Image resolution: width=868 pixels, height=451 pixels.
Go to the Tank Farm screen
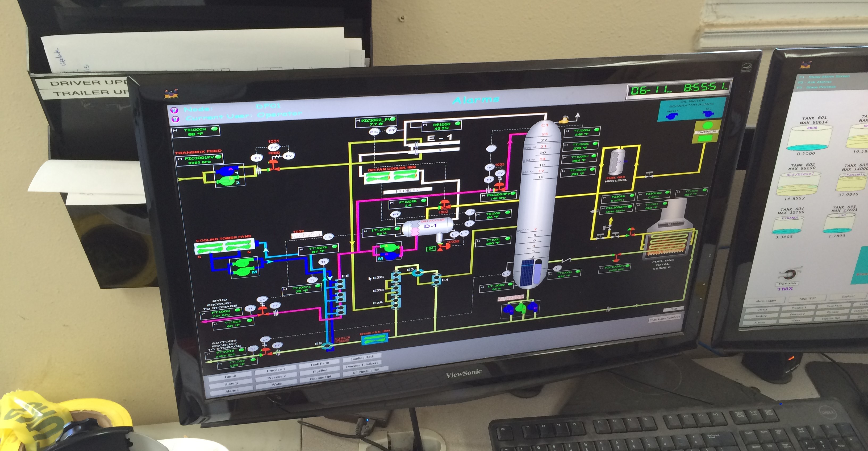[319, 364]
